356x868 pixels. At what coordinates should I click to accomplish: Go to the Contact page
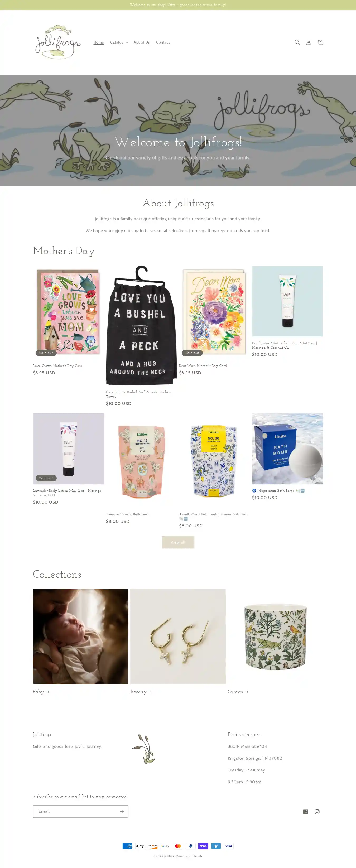click(x=163, y=42)
